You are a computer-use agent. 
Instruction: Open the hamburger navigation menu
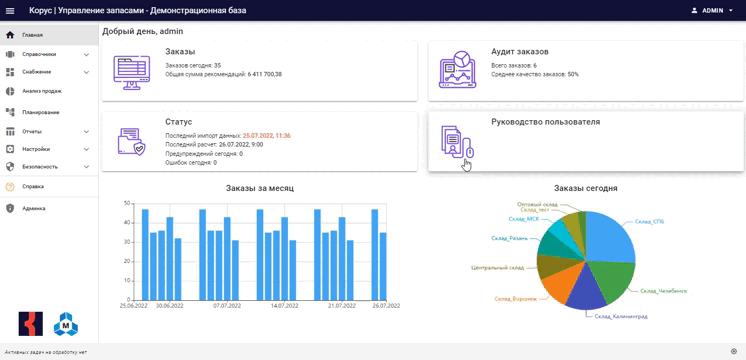pos(10,10)
